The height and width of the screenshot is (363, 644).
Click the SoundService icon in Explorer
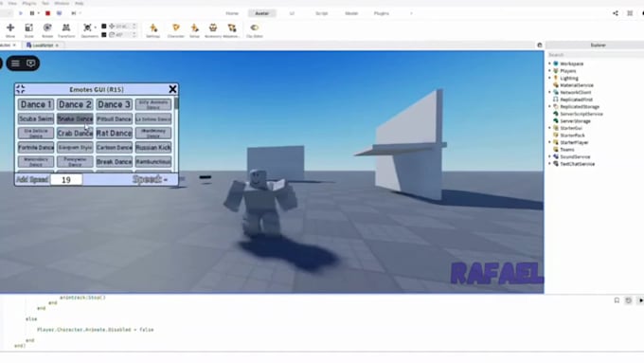(556, 156)
